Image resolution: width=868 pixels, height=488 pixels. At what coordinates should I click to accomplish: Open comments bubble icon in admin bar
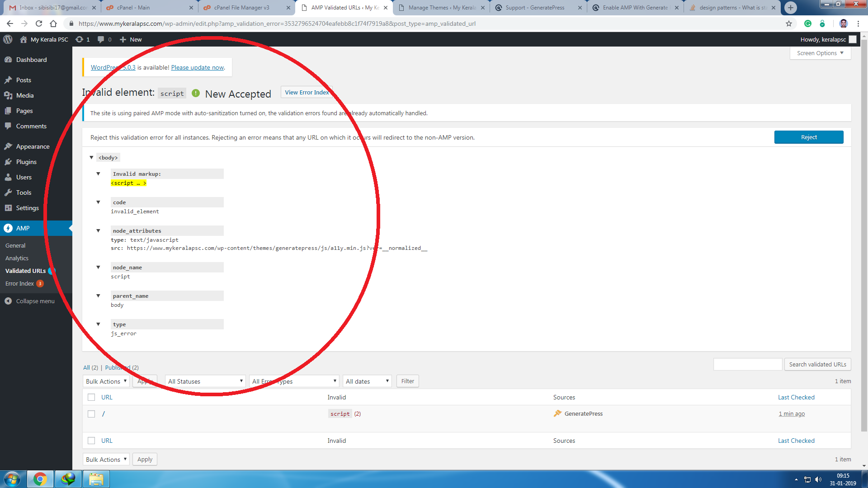click(101, 39)
